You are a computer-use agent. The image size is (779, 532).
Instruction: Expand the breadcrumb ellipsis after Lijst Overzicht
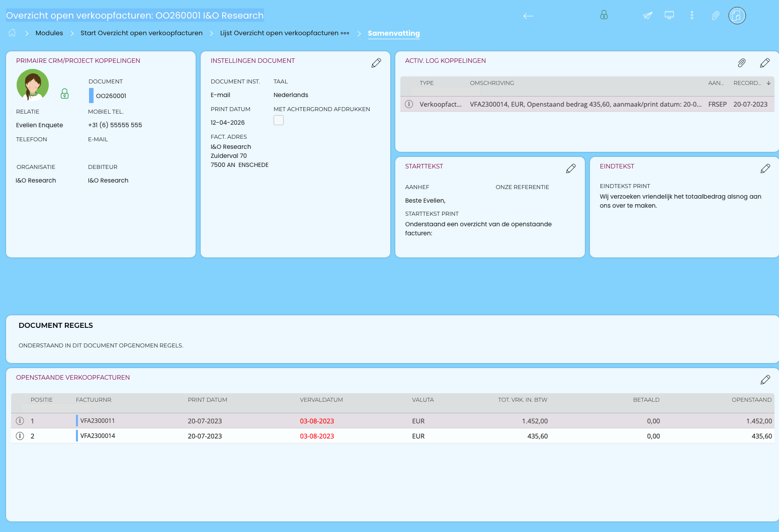point(345,33)
